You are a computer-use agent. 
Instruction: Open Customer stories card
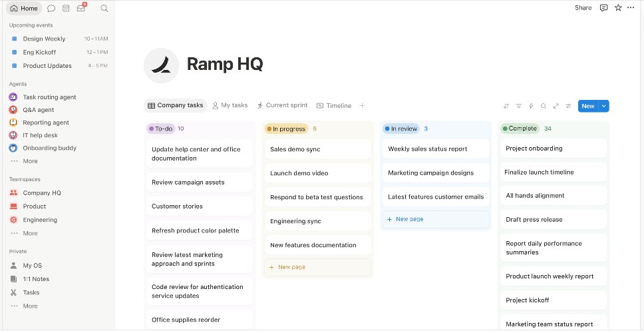(x=200, y=206)
